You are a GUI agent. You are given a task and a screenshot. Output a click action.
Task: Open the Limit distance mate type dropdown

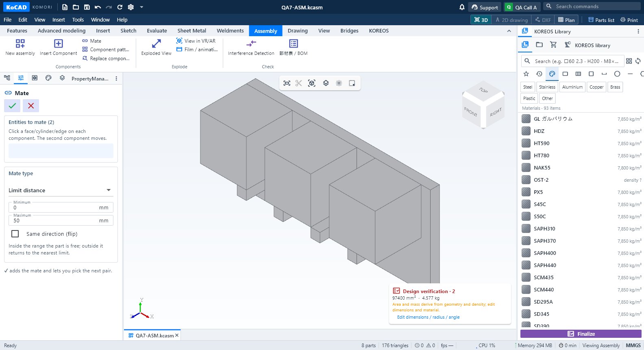click(x=60, y=190)
